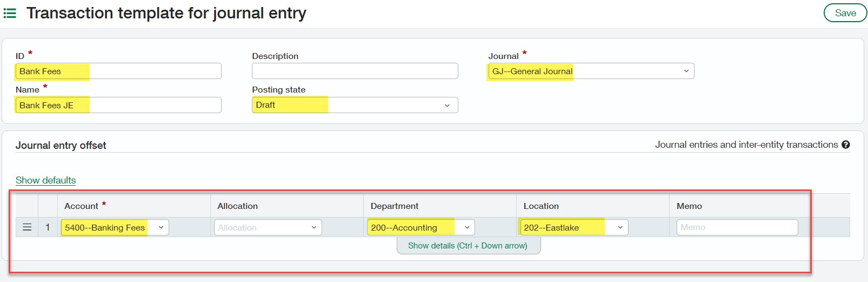Open the Show defaults link
The image size is (868, 282).
pyautogui.click(x=45, y=180)
